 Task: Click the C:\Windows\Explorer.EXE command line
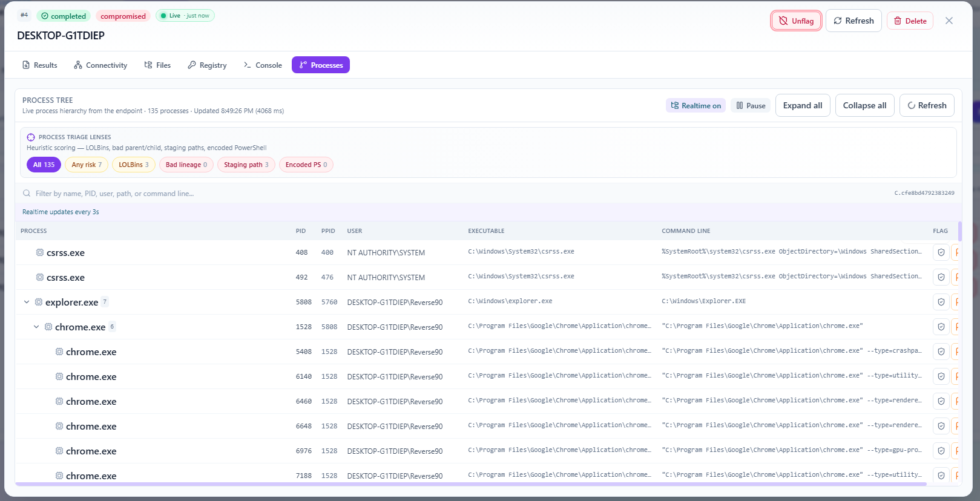click(703, 301)
